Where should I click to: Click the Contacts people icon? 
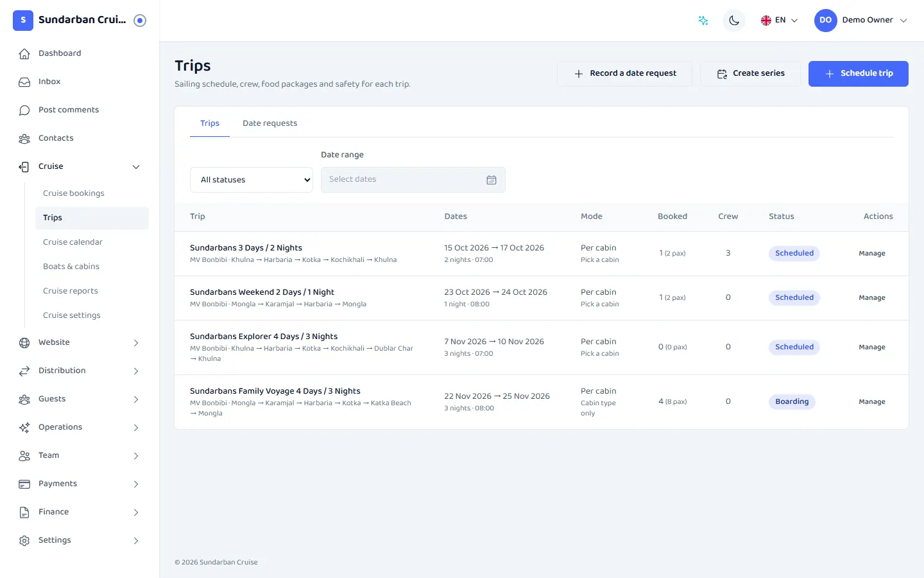click(x=24, y=138)
